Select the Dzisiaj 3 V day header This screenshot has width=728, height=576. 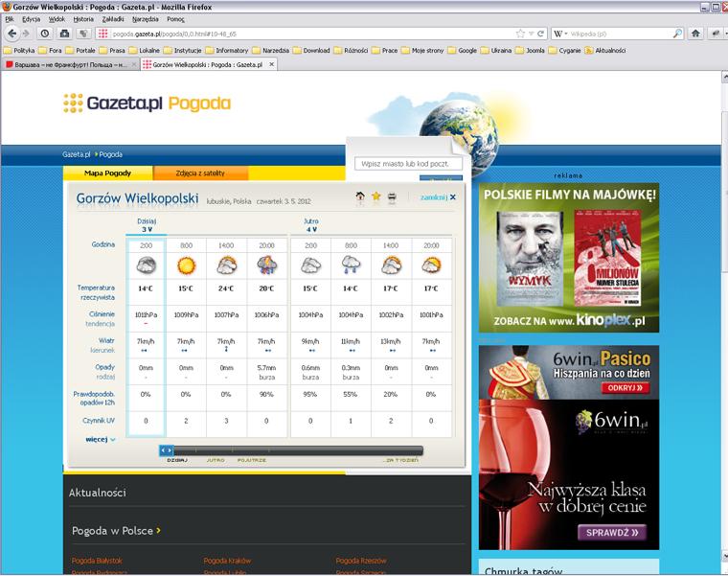tap(147, 225)
